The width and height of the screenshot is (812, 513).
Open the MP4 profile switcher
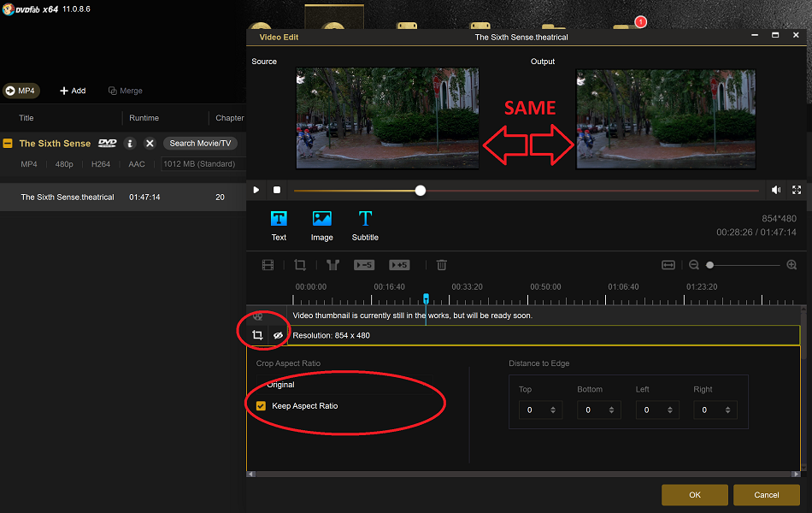21,91
